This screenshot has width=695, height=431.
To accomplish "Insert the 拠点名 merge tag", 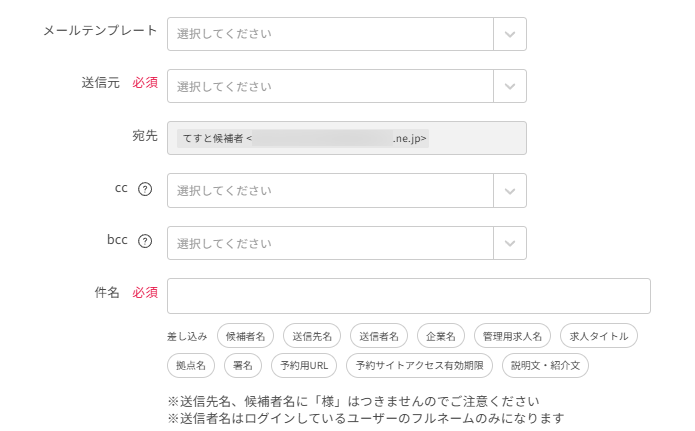I will (190, 365).
